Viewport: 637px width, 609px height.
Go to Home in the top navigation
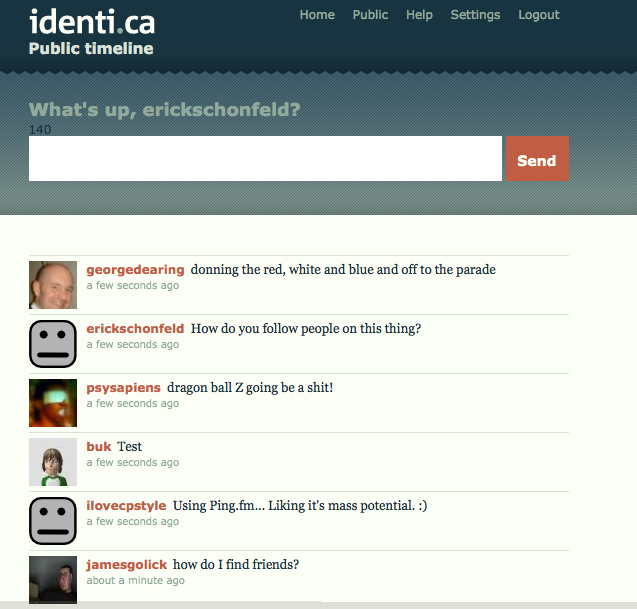tap(317, 15)
